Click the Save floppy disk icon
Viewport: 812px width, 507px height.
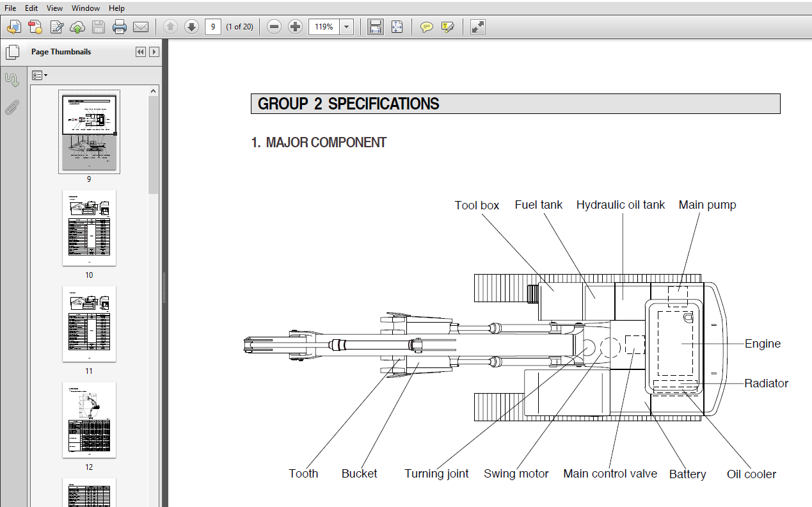click(99, 27)
